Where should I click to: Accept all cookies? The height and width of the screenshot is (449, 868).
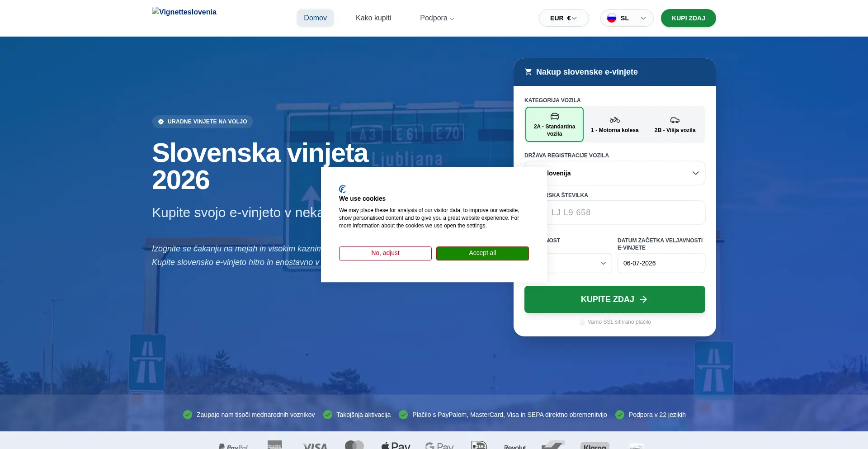tap(482, 253)
